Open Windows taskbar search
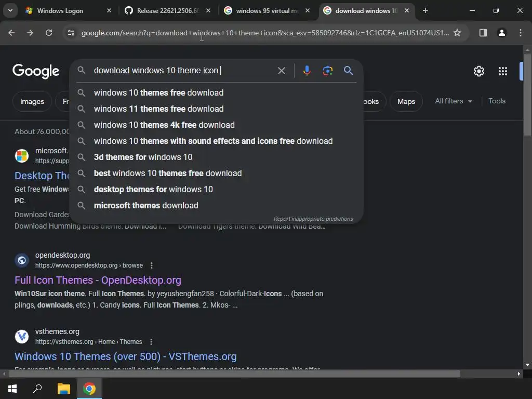The height and width of the screenshot is (399, 532). click(37, 389)
